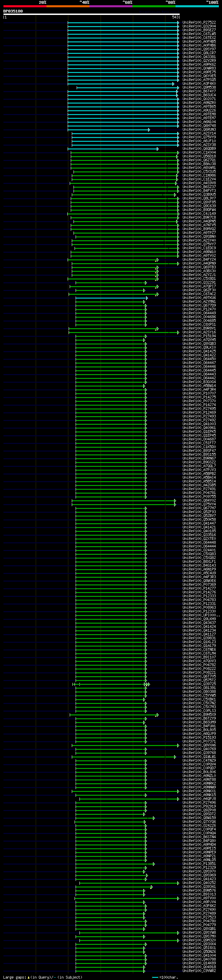Open UniRef100_P15194 hit label
The width and height of the screenshot is (222, 980).
point(199,336)
